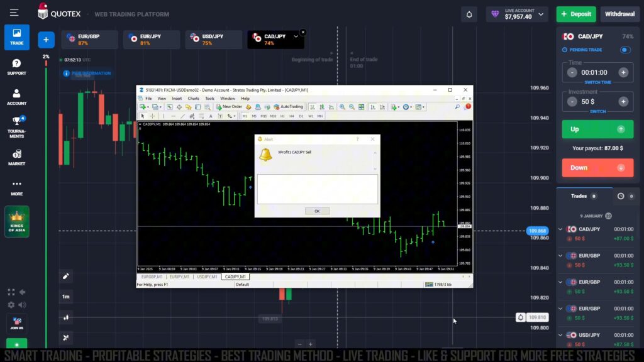Switch to the USD/JPY 75% asset tab
The height and width of the screenshot is (362, 644).
(x=214, y=40)
